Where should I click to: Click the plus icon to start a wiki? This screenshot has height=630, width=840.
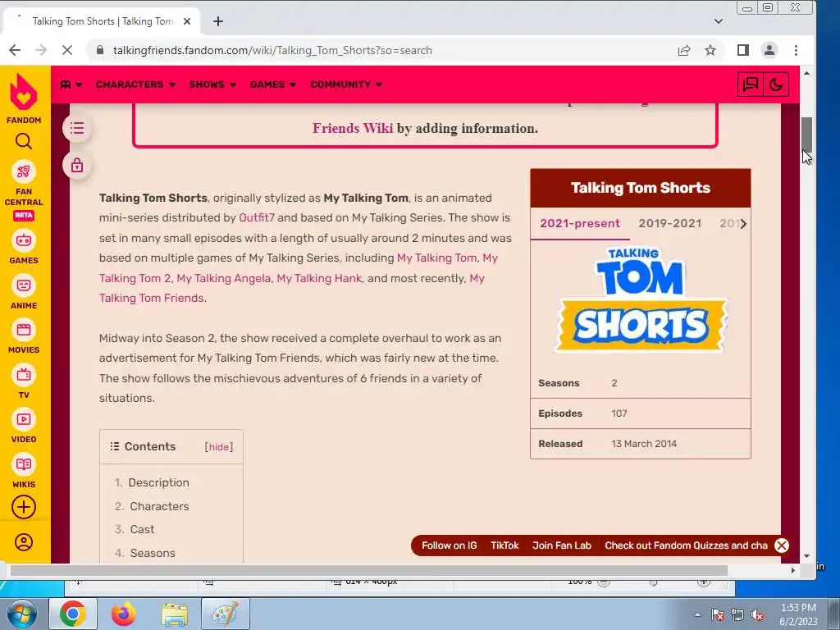[x=24, y=507]
